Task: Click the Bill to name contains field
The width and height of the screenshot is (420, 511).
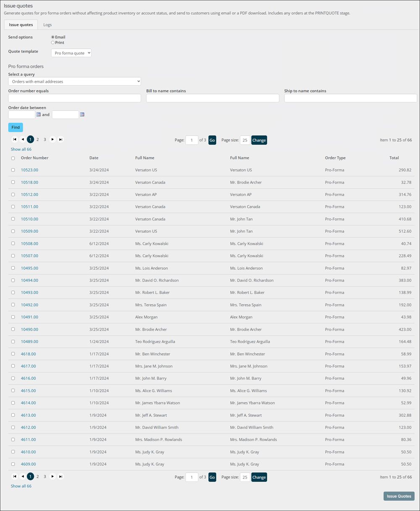Action: (x=213, y=98)
